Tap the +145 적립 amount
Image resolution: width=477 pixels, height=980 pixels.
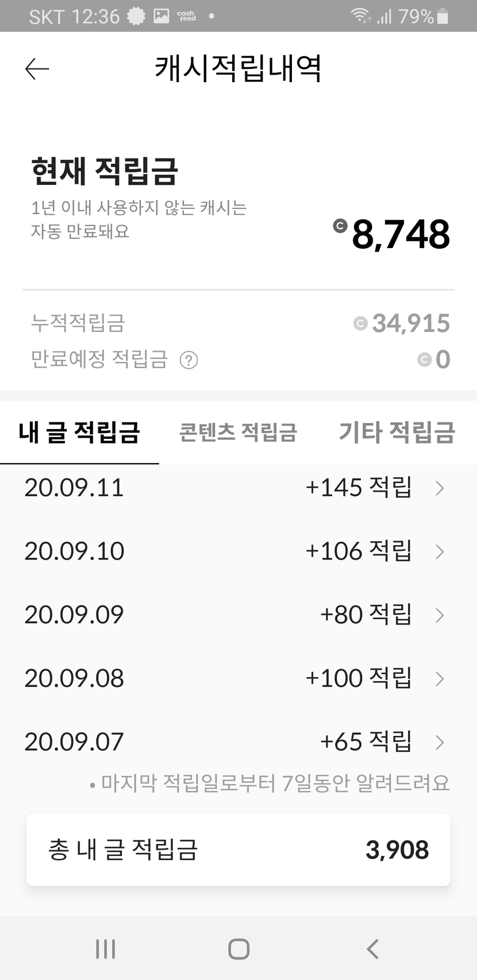[x=358, y=488]
